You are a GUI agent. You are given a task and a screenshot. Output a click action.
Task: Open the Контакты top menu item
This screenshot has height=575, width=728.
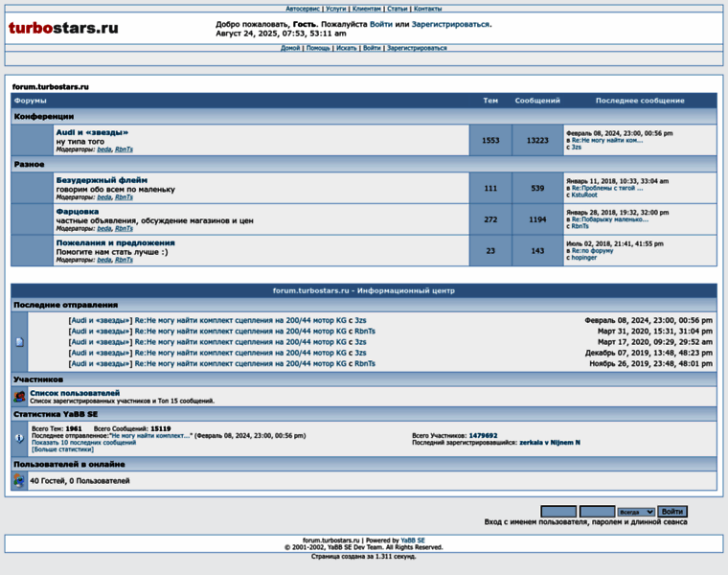[427, 8]
